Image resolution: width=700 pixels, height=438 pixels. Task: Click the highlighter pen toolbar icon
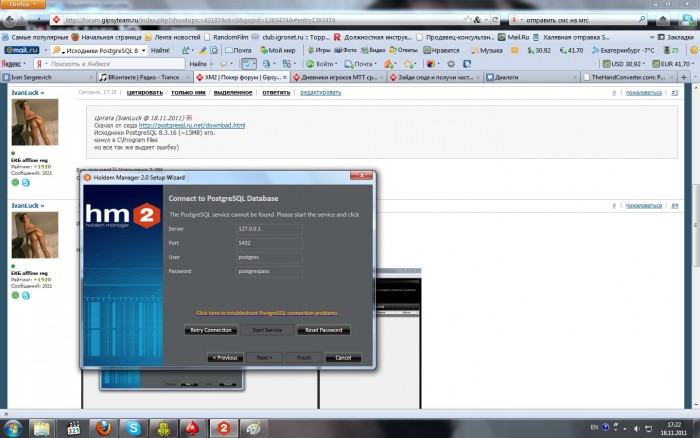[203, 50]
